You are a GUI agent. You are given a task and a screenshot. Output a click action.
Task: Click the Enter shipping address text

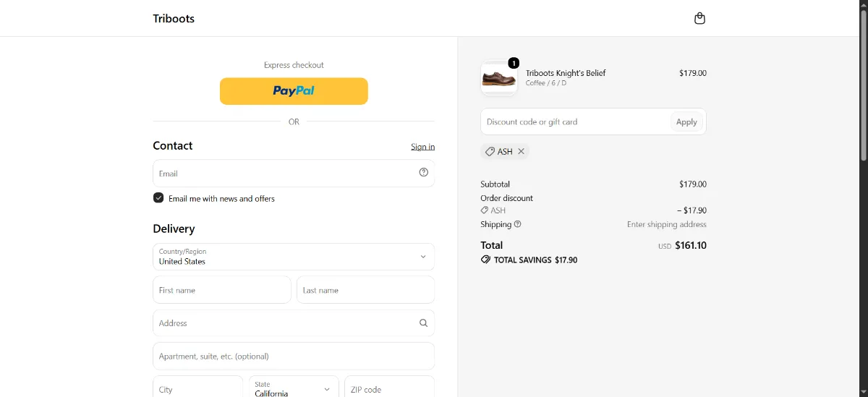(667, 224)
